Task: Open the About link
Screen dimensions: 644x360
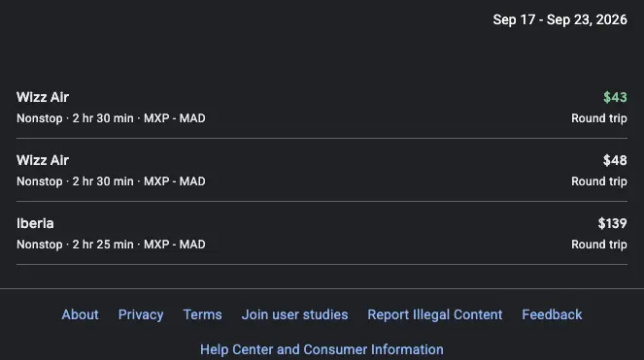Action: pos(80,314)
